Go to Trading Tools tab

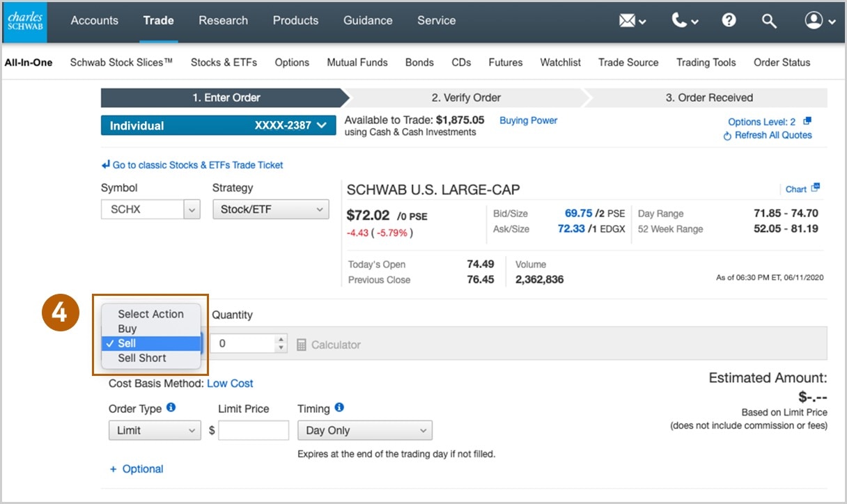(x=706, y=63)
